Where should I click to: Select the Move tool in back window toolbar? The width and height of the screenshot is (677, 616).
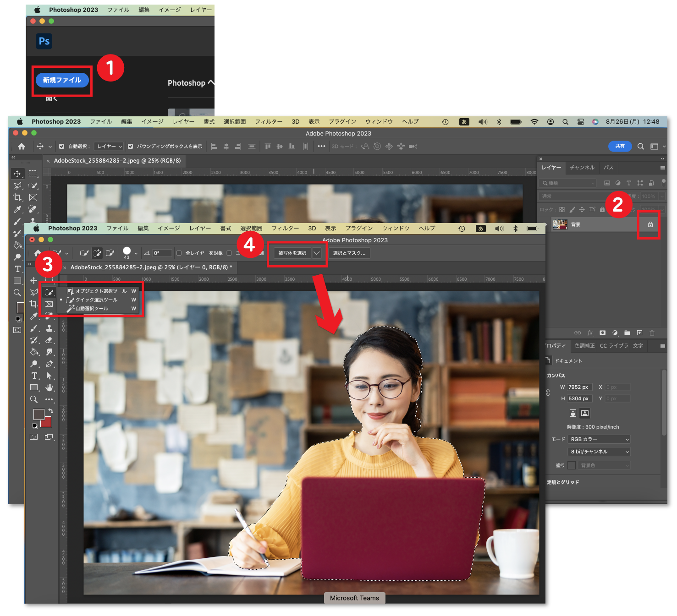coord(17,174)
